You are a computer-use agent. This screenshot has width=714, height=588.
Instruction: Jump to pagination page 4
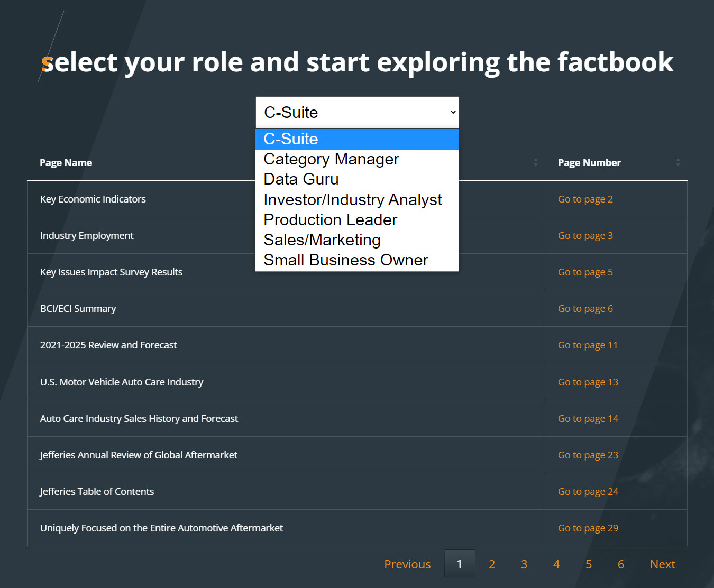[556, 564]
